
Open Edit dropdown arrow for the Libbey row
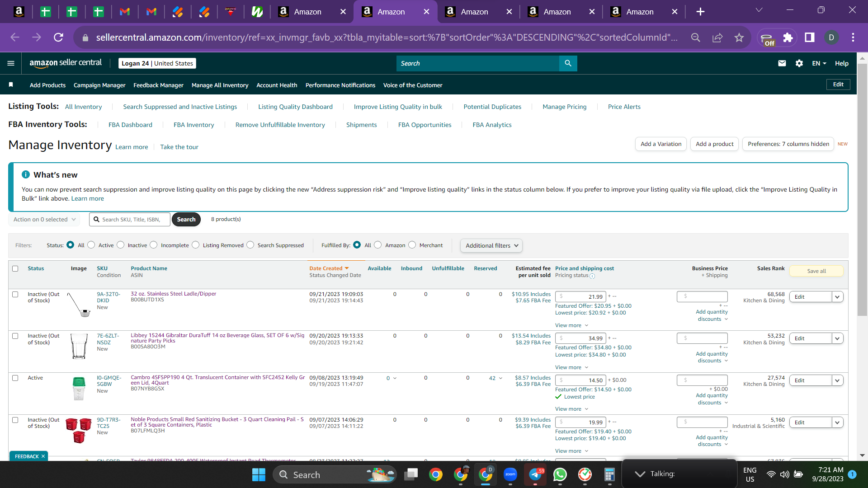pos(837,338)
